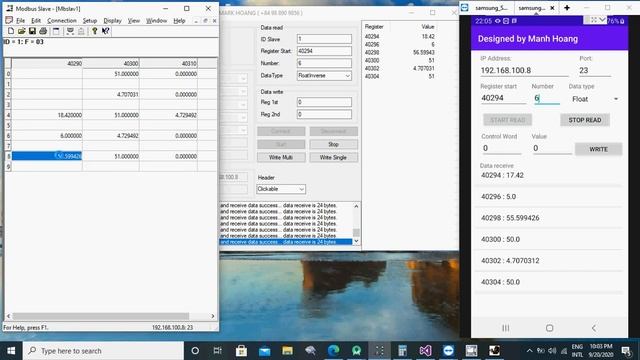The width and height of the screenshot is (640, 360).
Task: Tap Port field showing 23
Action: [595, 71]
